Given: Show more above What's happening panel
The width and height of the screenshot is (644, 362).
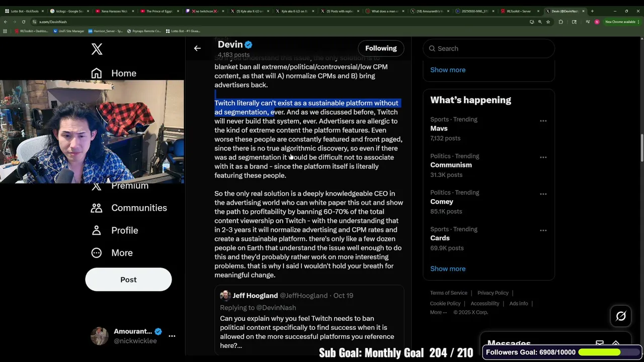Looking at the screenshot, I should 448,70.
